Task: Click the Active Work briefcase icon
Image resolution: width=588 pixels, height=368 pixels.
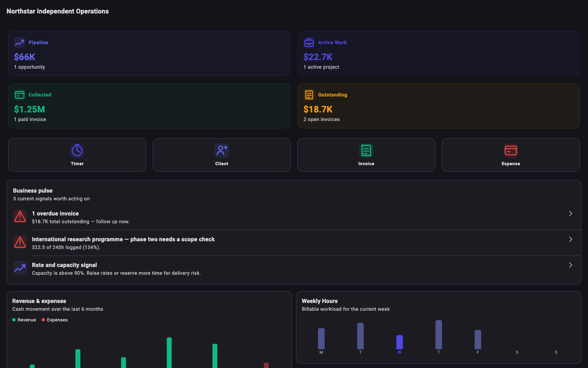Action: click(x=309, y=43)
